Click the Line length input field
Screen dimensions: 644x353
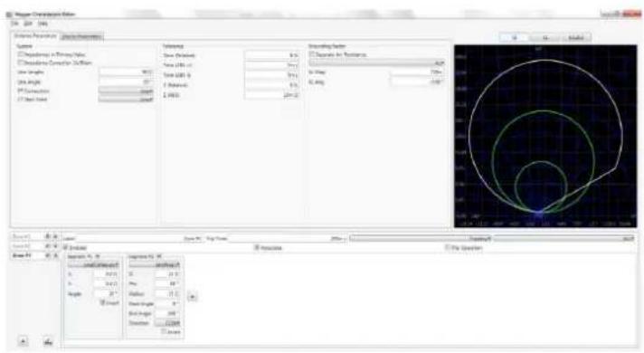click(126, 72)
